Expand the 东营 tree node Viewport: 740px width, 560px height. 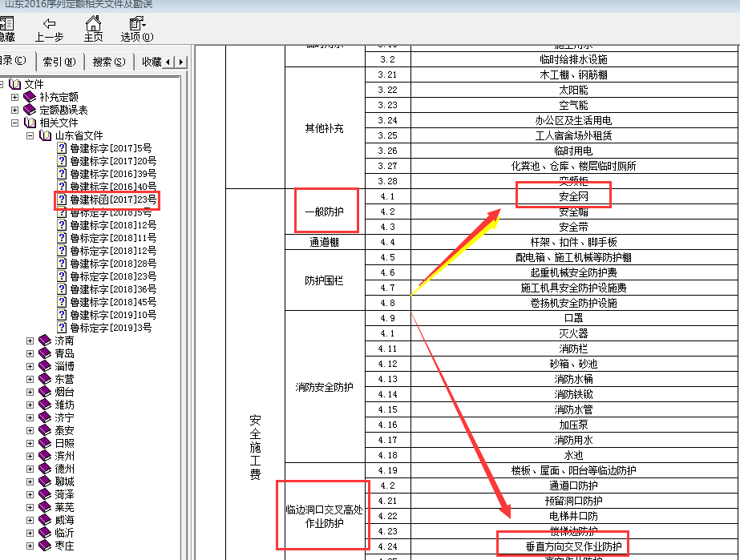click(30, 379)
